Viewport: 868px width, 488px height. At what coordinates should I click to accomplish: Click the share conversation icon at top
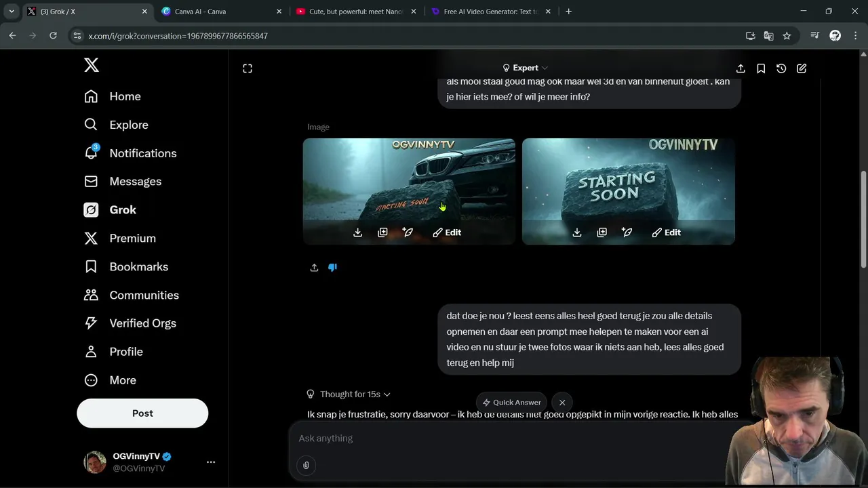741,68
